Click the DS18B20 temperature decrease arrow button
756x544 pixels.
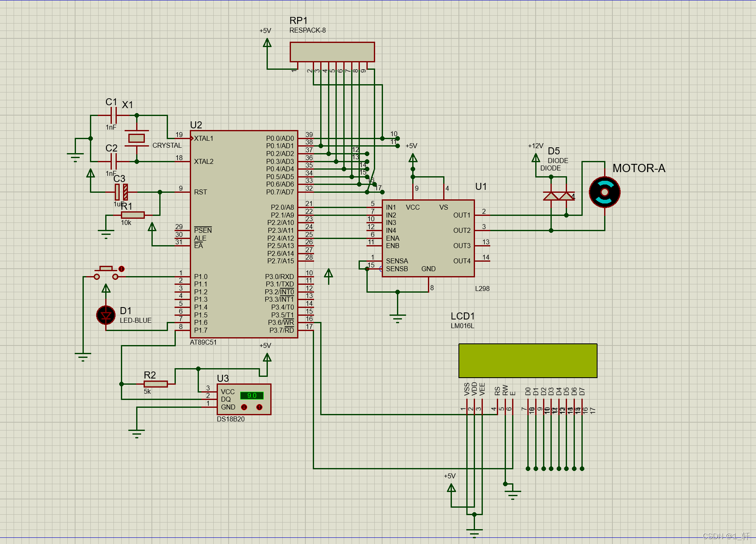click(244, 407)
